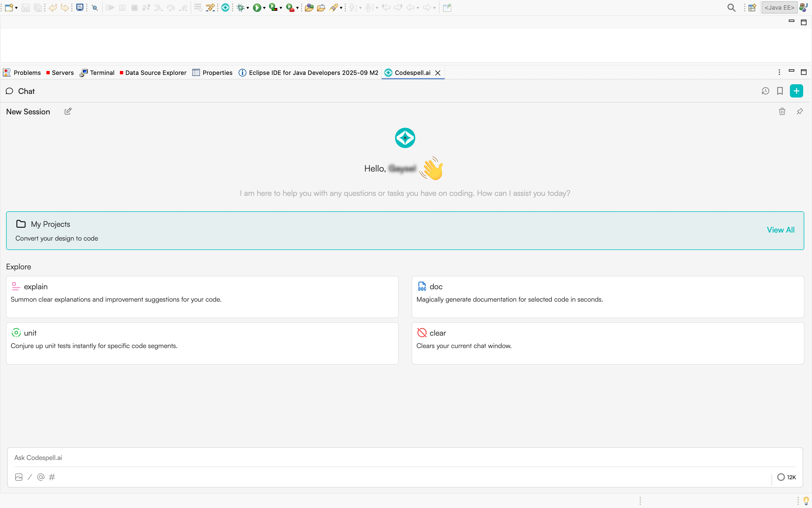Image resolution: width=812 pixels, height=508 pixels.
Task: Expand the External Tools dropdown arrow
Action: pos(297,8)
